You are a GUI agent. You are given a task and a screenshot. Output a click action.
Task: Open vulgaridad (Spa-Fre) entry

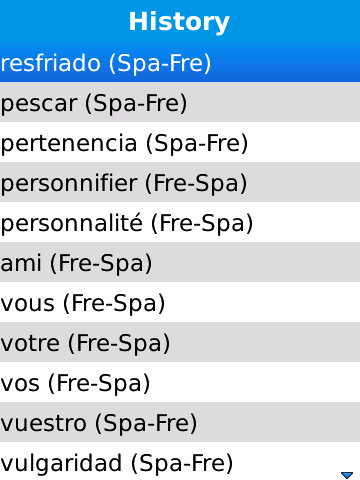pos(180,461)
